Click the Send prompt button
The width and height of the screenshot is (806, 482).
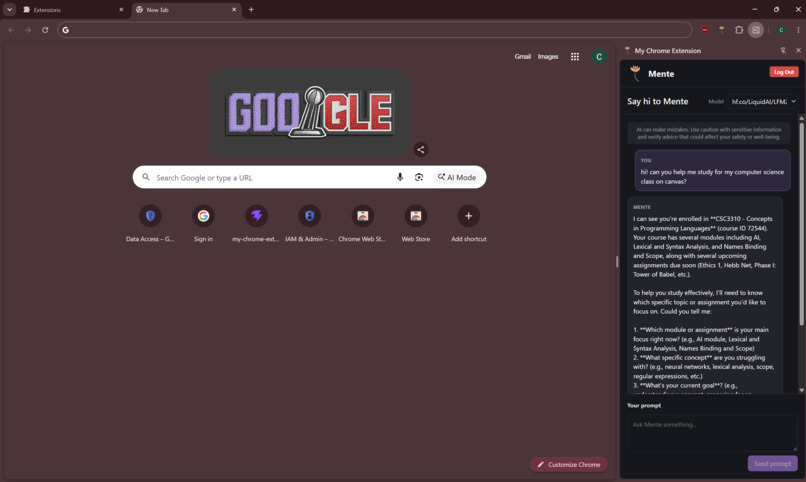pyautogui.click(x=773, y=464)
